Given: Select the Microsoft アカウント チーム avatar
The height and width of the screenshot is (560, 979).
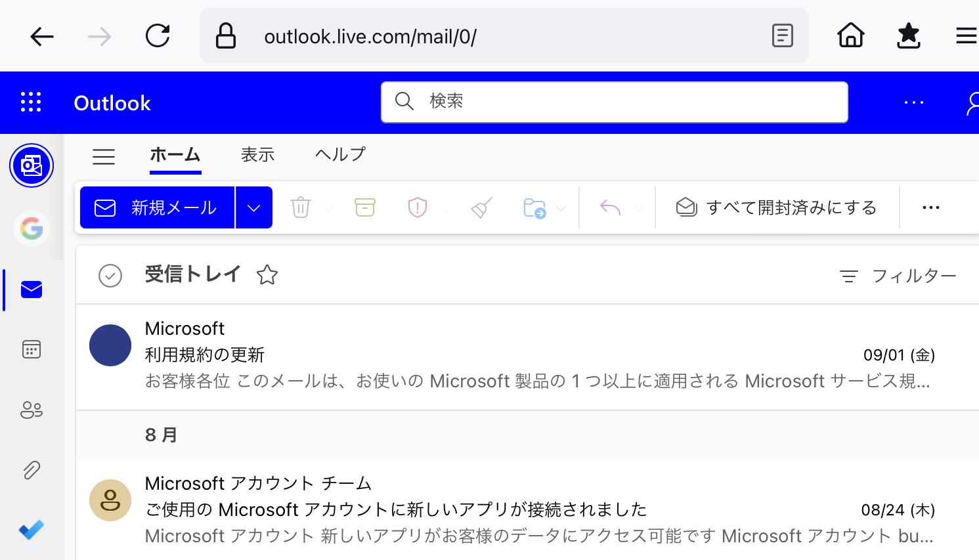Looking at the screenshot, I should click(x=110, y=500).
